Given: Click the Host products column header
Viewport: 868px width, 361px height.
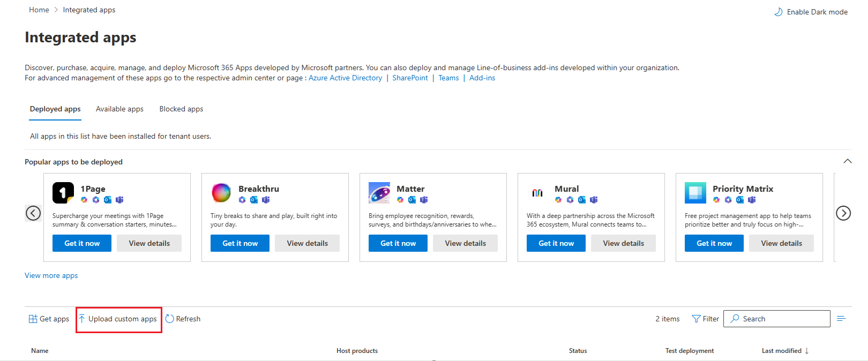Looking at the screenshot, I should click(x=357, y=351).
